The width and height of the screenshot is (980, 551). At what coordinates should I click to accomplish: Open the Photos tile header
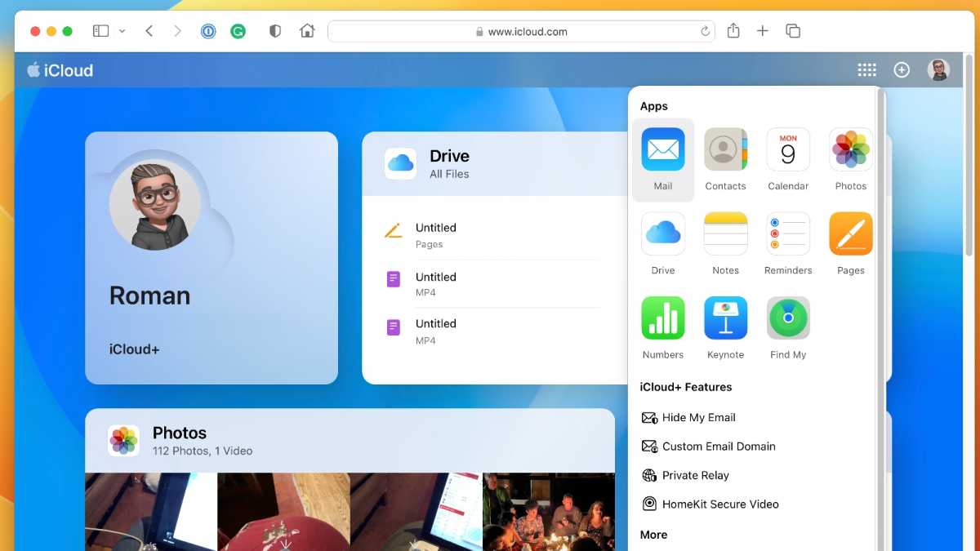point(350,440)
